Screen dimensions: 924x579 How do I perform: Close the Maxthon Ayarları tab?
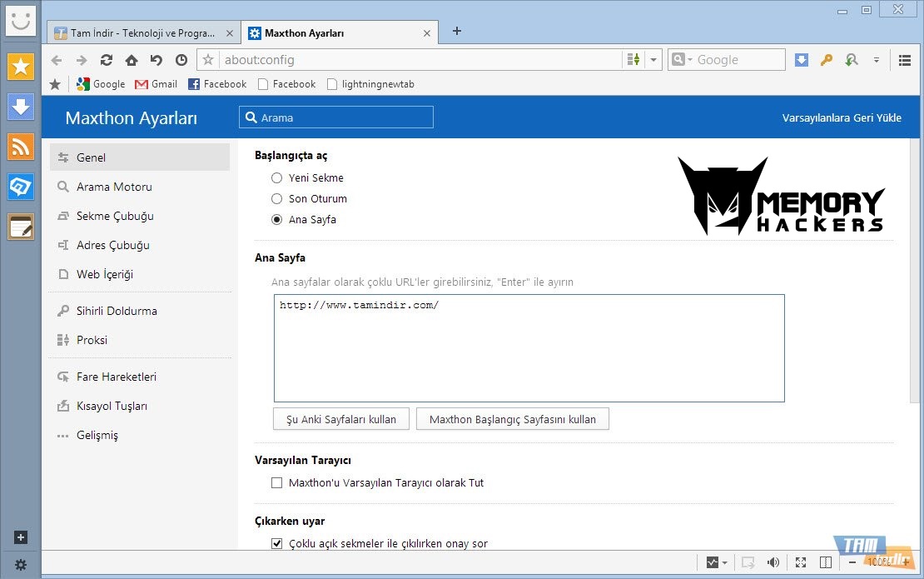point(427,33)
